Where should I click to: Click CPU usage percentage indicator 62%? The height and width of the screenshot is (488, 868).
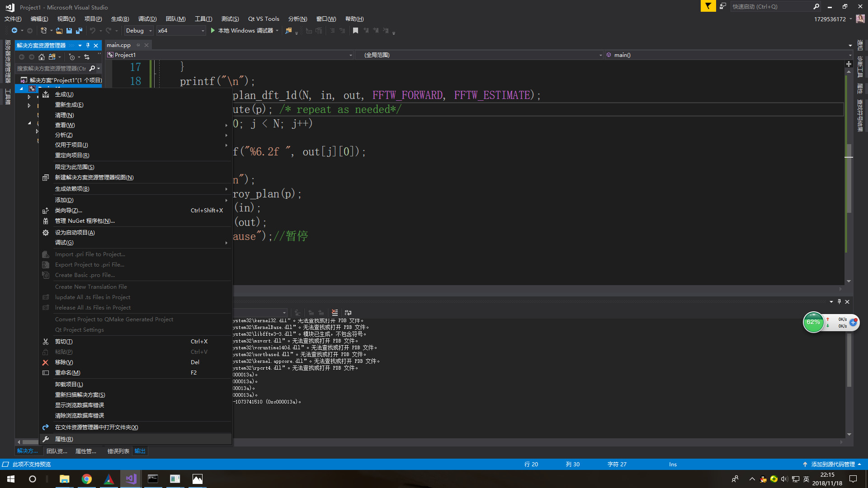click(813, 323)
